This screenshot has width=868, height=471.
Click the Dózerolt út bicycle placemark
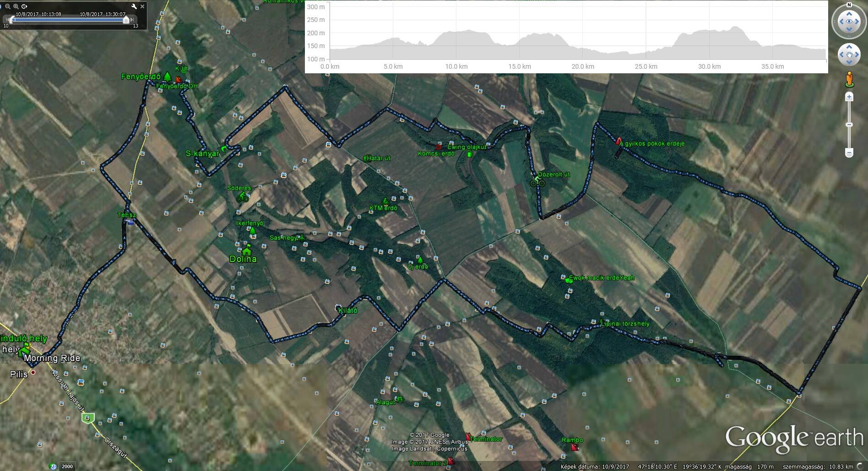pos(537,182)
